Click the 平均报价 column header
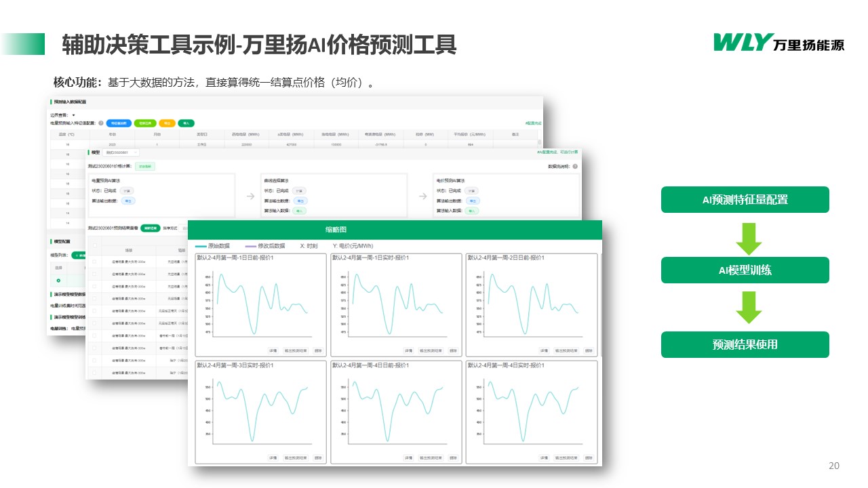Screen dimensions: 868x488 [469, 134]
